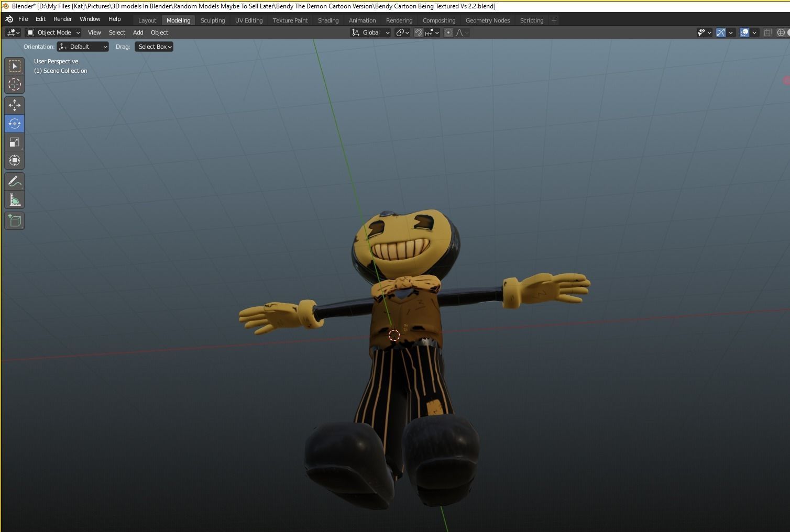Toggle X-ray view

(x=768, y=32)
